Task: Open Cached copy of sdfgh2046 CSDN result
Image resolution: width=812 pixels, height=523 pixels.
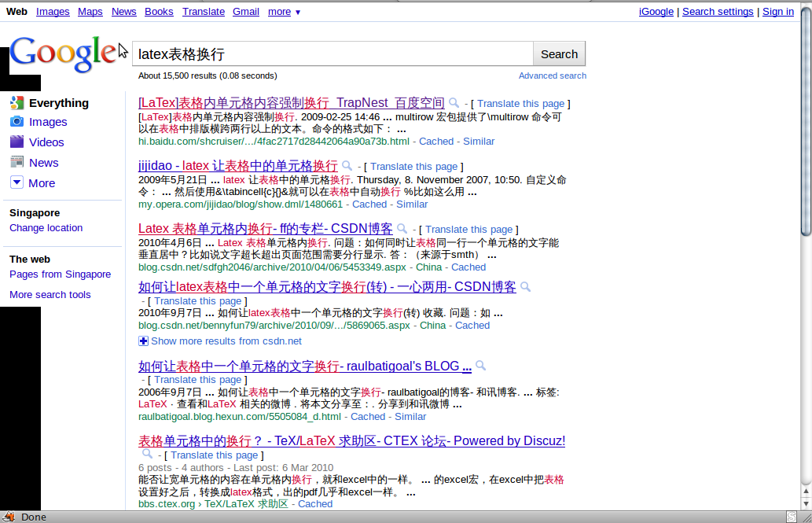Action: tap(468, 267)
